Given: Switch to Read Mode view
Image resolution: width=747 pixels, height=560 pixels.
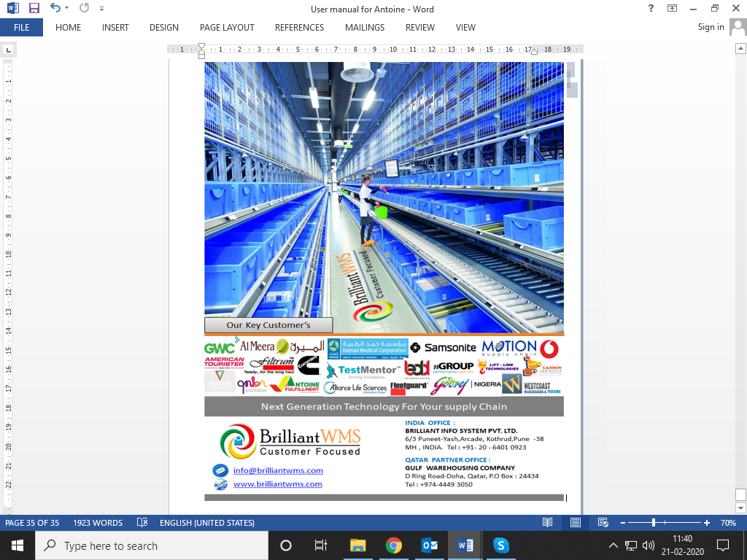Looking at the screenshot, I should click(x=547, y=523).
